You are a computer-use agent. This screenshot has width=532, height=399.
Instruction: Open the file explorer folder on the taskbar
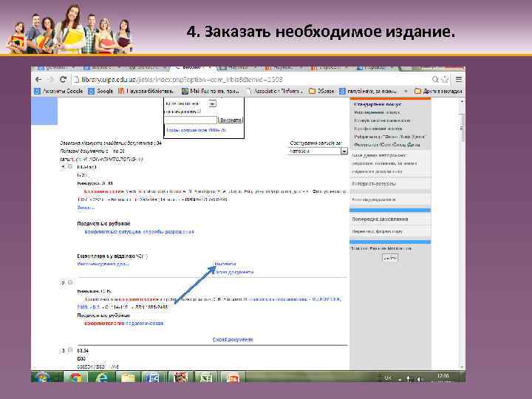(x=128, y=377)
